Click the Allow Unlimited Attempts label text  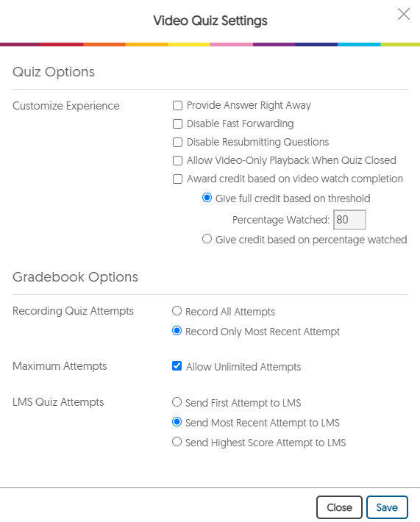tap(243, 367)
